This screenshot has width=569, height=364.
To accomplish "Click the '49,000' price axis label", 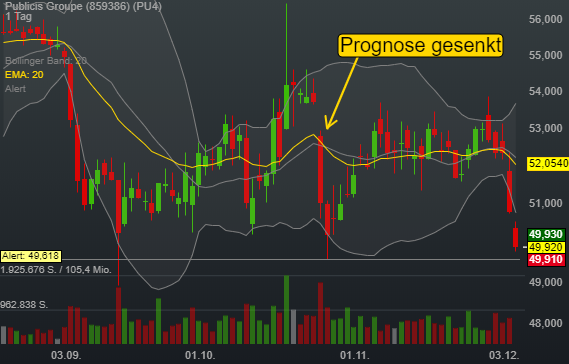I will tap(545, 282).
